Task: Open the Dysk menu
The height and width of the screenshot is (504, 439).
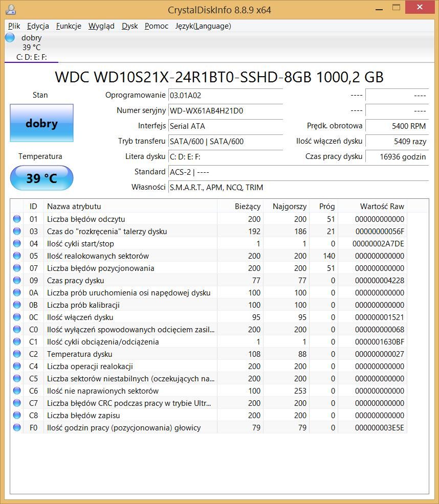Action: pos(130,26)
